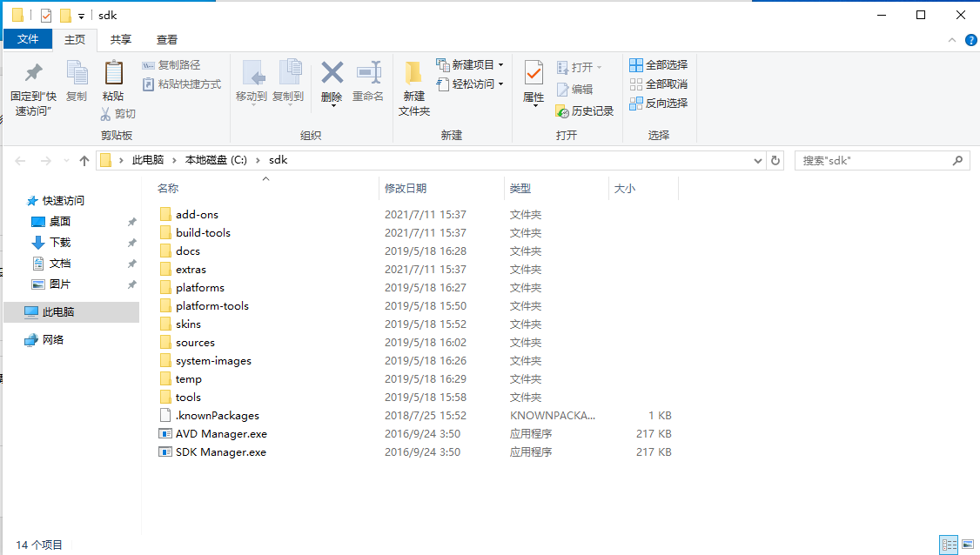Click the Edit ribbon button
Screen dimensions: 980x555
[574, 90]
